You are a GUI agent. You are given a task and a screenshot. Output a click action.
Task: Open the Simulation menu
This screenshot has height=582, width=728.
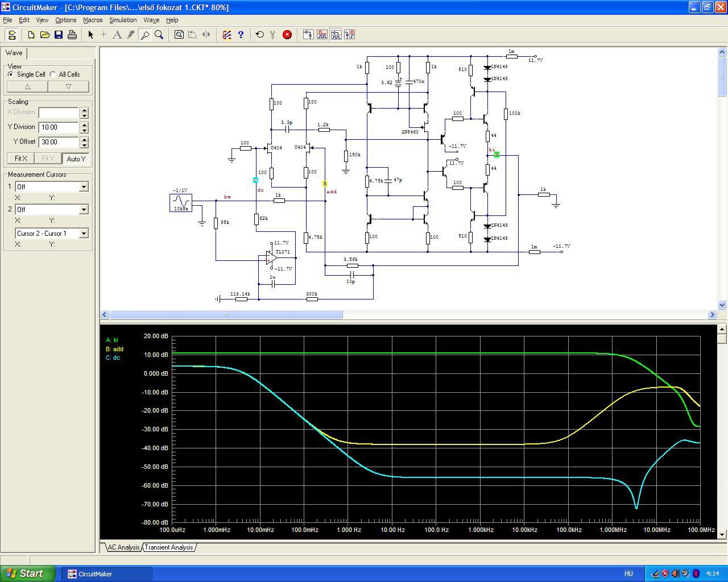click(123, 20)
